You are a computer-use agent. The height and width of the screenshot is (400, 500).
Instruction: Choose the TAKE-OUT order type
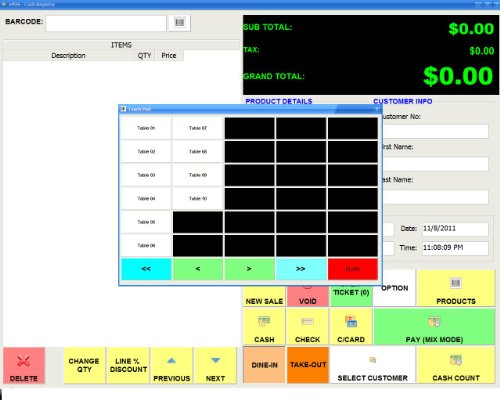coord(308,365)
